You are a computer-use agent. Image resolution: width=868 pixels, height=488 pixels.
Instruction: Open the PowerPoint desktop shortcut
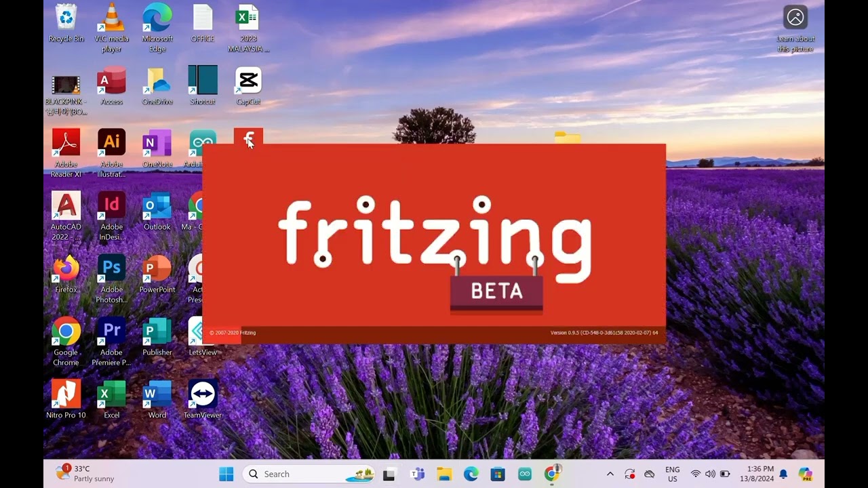point(157,274)
